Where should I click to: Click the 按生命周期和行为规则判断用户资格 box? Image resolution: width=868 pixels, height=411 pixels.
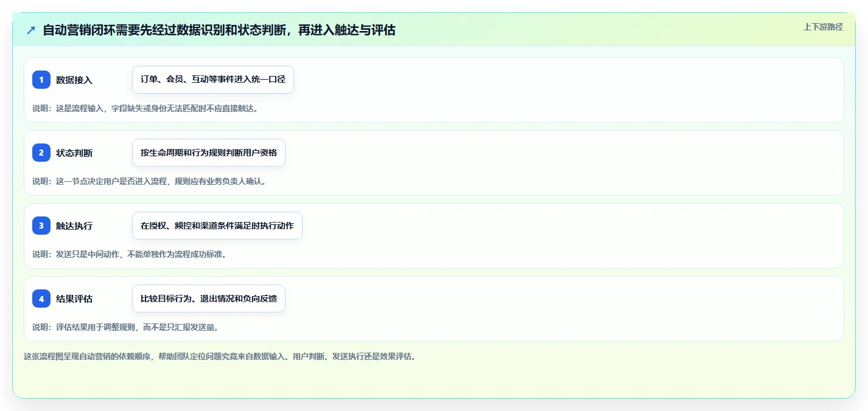(209, 153)
